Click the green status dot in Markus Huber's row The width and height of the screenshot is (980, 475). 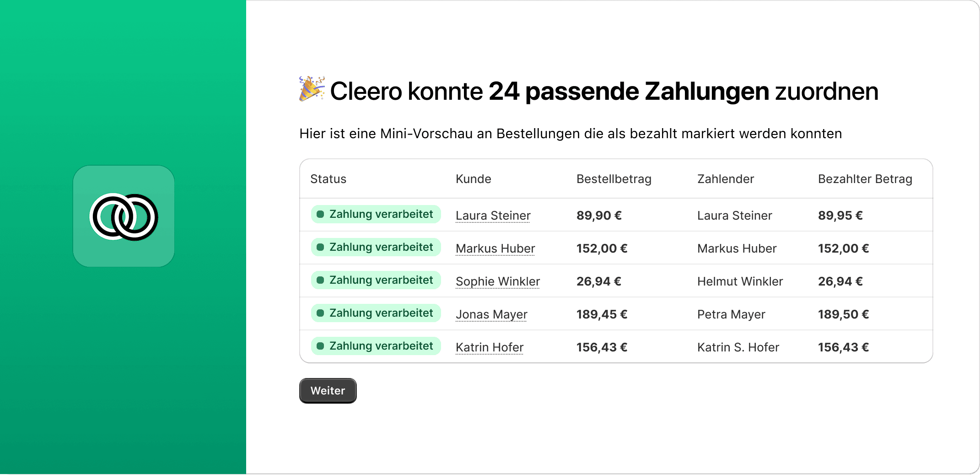321,247
